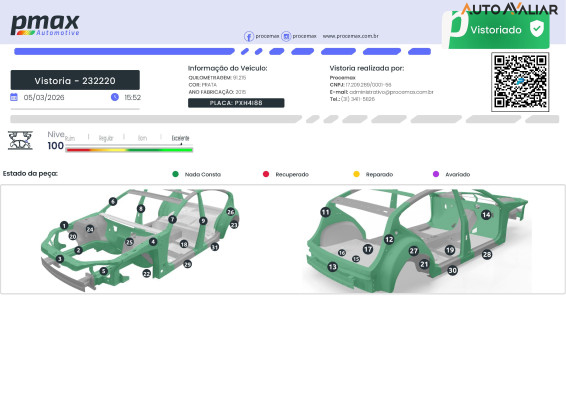Screen dimensions: 566x400
Task: Click the Vistoriado shield check icon
Action: click(x=536, y=29)
